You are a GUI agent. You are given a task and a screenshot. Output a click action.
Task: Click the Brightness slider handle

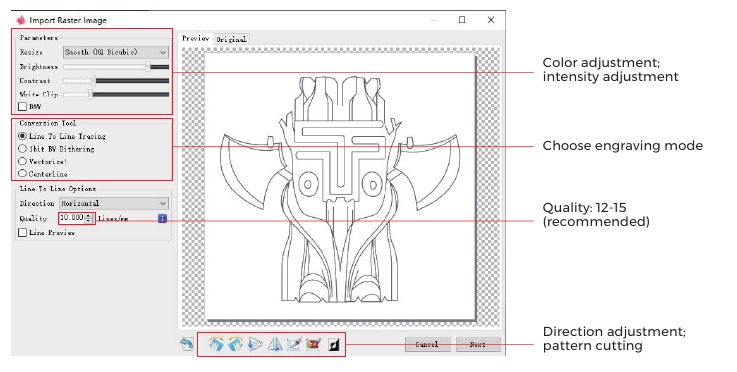coord(148,66)
